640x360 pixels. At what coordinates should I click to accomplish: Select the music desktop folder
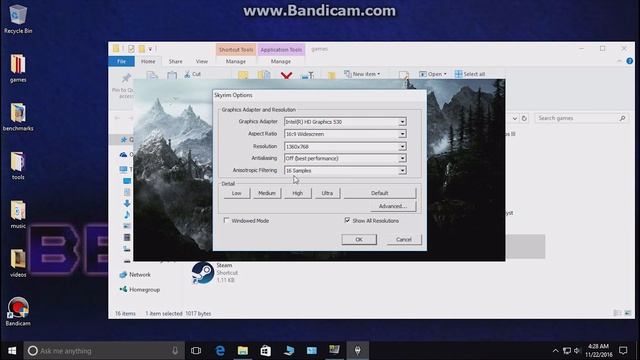(18, 214)
